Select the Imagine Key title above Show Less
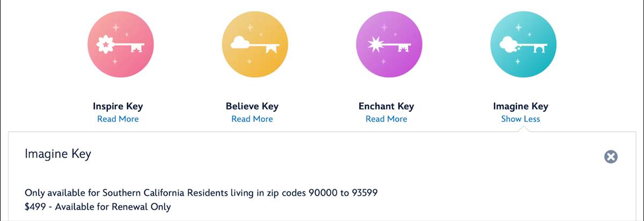The image size is (644, 221). coord(521,106)
